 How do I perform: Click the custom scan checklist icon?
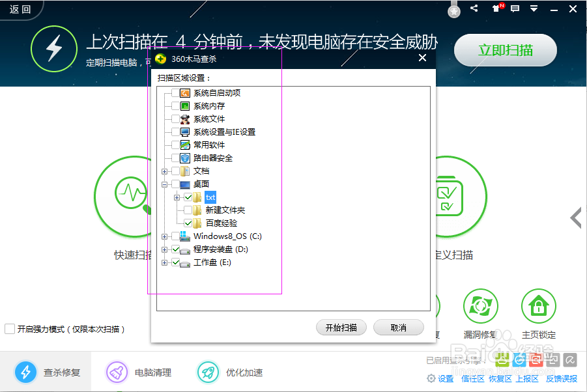tap(450, 196)
